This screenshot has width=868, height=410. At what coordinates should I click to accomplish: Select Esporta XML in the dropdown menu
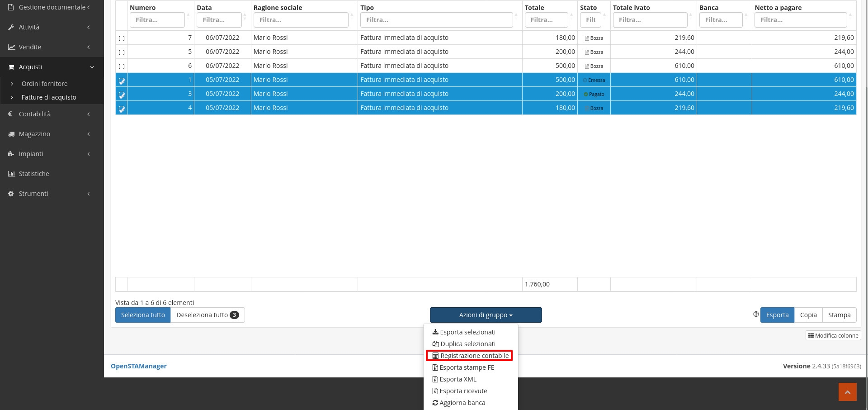click(x=458, y=379)
